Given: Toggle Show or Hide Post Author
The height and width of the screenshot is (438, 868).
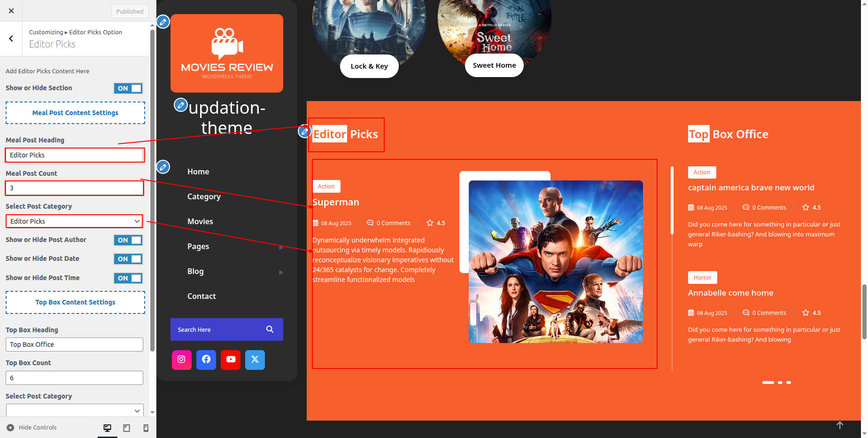Looking at the screenshot, I should click(x=128, y=240).
